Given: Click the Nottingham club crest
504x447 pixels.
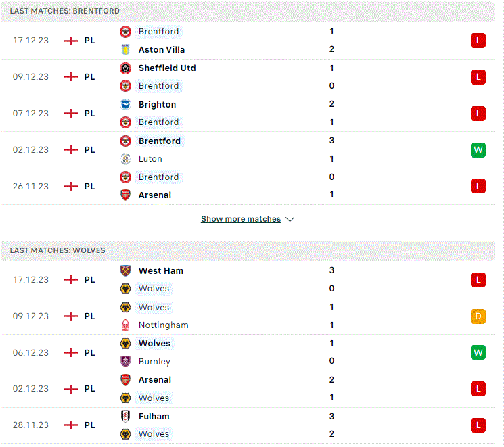Looking at the screenshot, I should [x=125, y=325].
